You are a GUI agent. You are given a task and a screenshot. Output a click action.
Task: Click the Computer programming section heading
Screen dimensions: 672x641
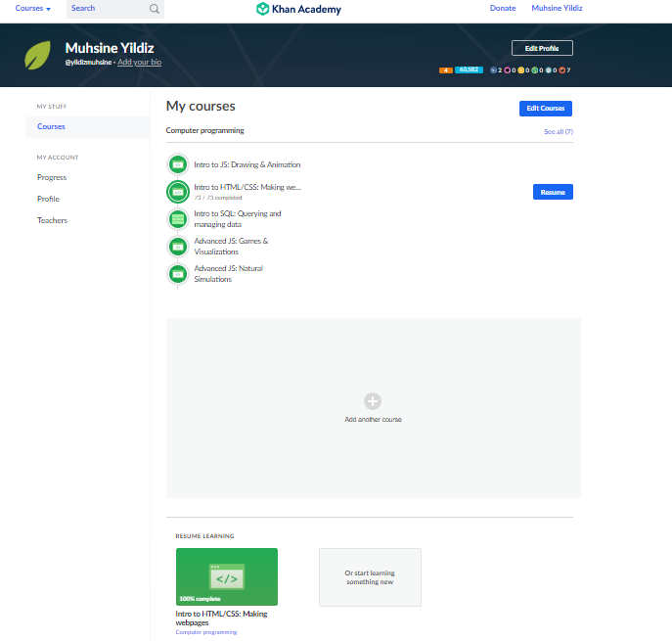coord(204,130)
